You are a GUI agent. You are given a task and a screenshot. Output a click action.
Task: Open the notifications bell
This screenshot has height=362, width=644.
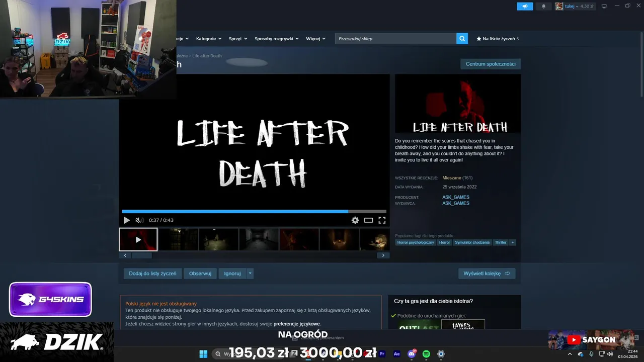tap(543, 6)
